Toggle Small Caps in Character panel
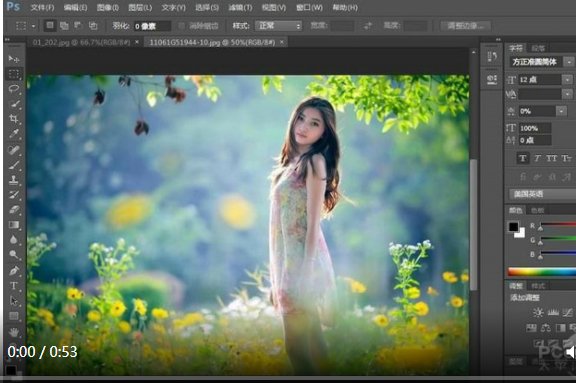 coord(566,158)
